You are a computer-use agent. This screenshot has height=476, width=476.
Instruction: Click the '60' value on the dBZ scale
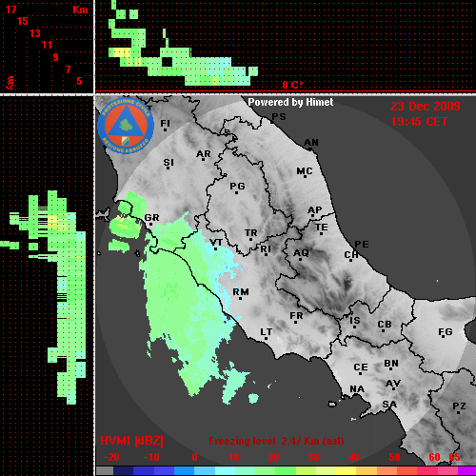point(434,457)
